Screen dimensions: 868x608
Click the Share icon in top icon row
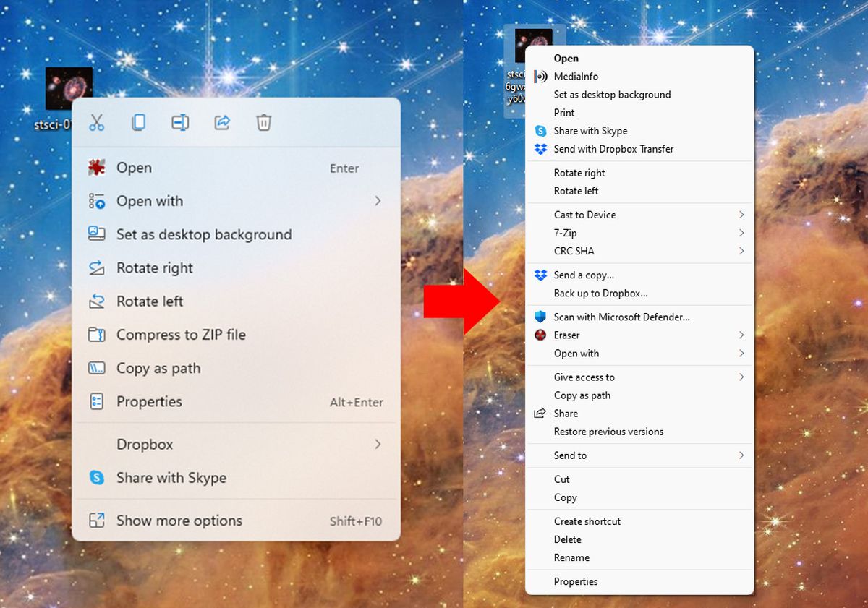[x=222, y=123]
